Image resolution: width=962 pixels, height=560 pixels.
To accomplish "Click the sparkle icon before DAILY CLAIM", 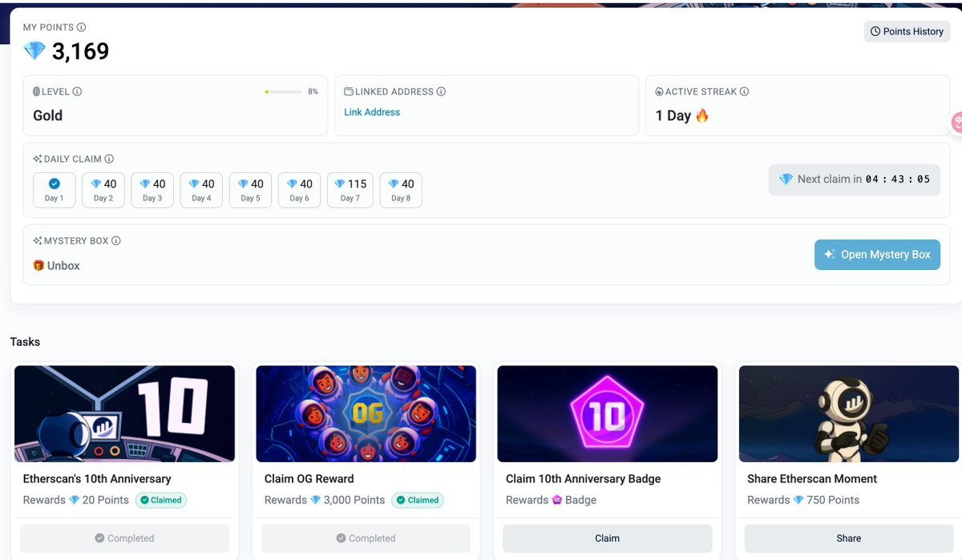I will 37,159.
